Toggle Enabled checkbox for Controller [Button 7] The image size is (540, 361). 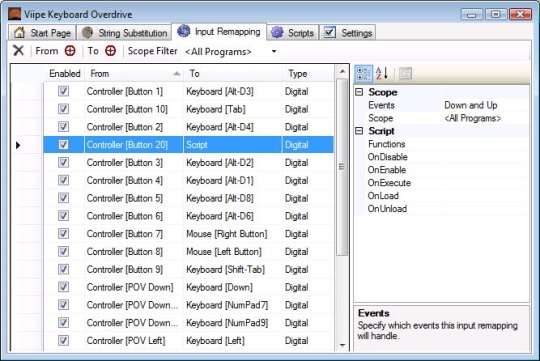coord(63,234)
